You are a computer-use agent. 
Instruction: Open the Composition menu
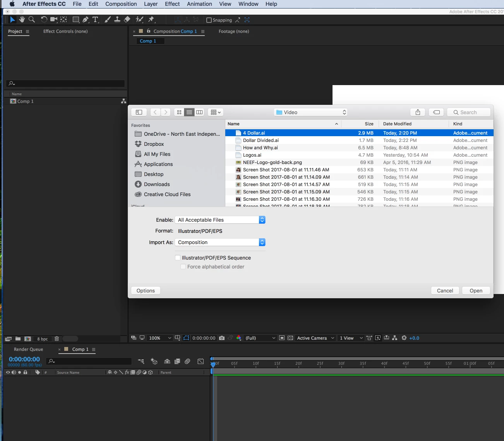[x=121, y=4]
